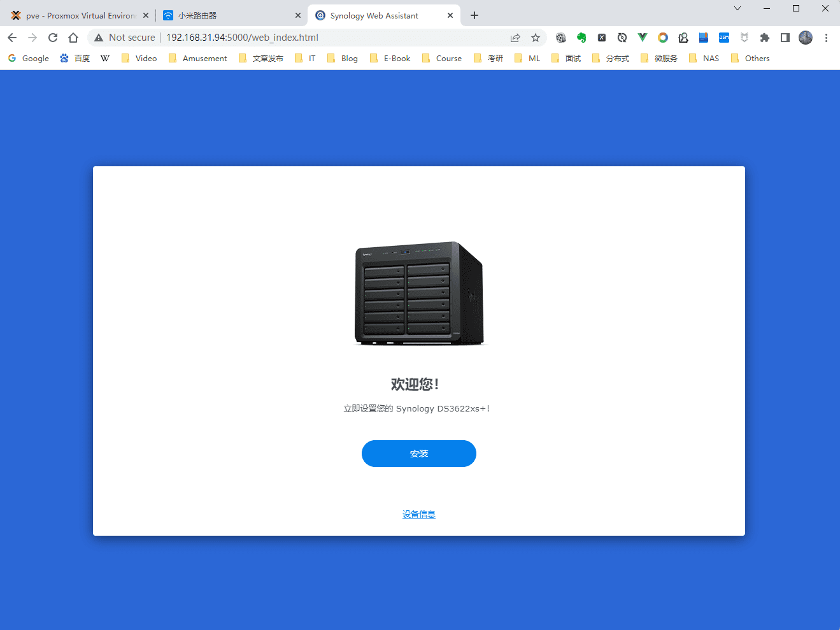Open the tab search dropdown chevron
Screen dimensions: 840x630
737,8
